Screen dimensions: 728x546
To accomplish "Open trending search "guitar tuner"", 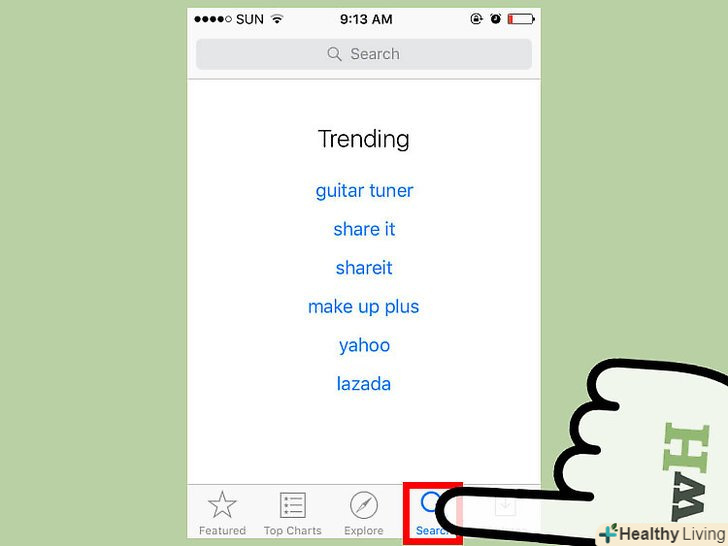I will pyautogui.click(x=364, y=190).
